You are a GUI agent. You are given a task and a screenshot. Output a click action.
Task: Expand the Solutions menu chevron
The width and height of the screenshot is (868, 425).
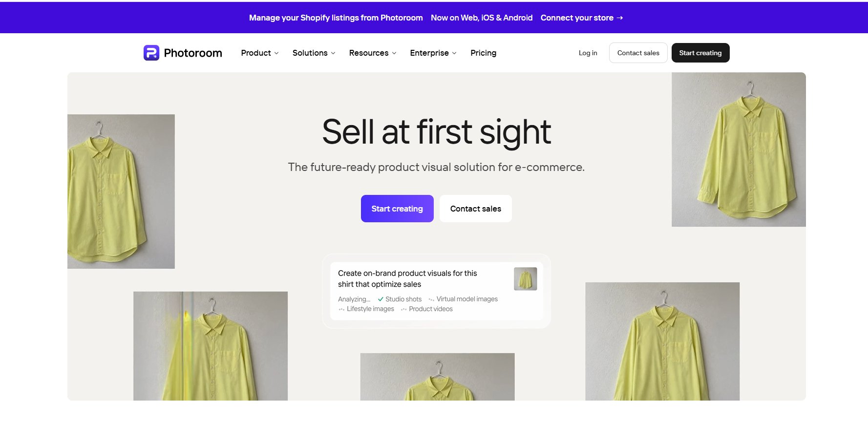tap(333, 53)
